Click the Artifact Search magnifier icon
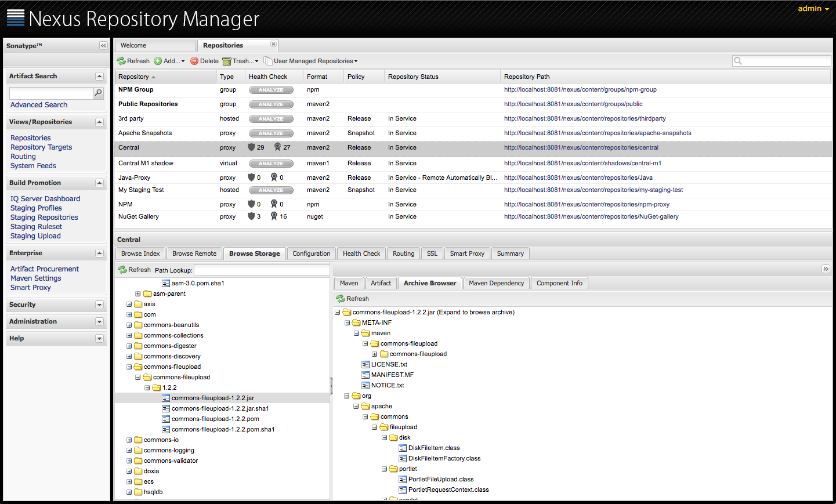 (99, 93)
